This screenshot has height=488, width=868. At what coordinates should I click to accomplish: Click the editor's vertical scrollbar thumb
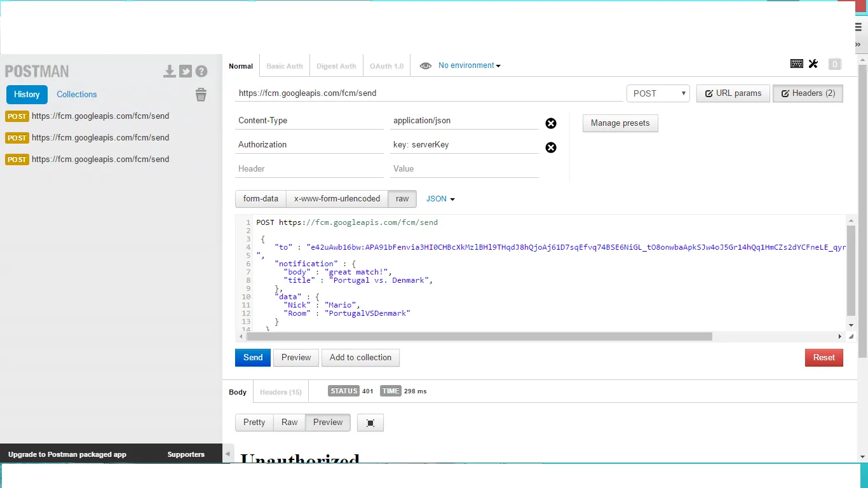click(851, 270)
